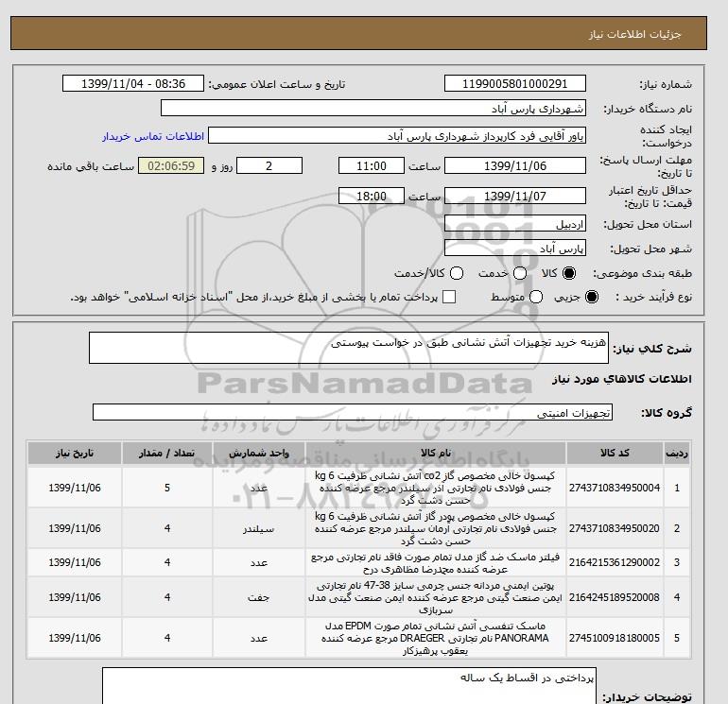Select the متوسط purchase type radio
Viewport: 728px width, 704px height.
536,297
